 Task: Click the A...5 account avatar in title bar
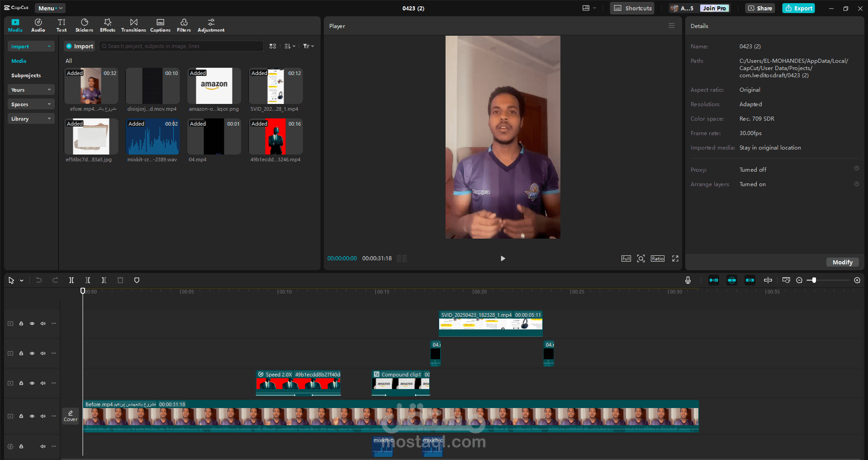click(x=674, y=8)
